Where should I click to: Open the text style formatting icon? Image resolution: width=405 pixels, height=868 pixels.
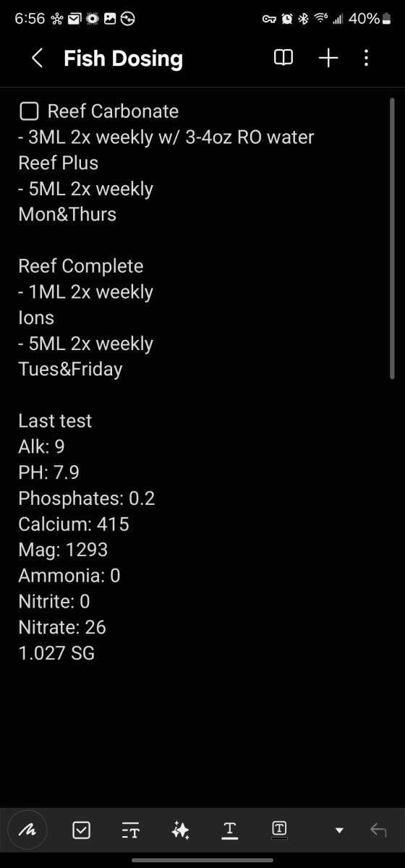click(131, 830)
